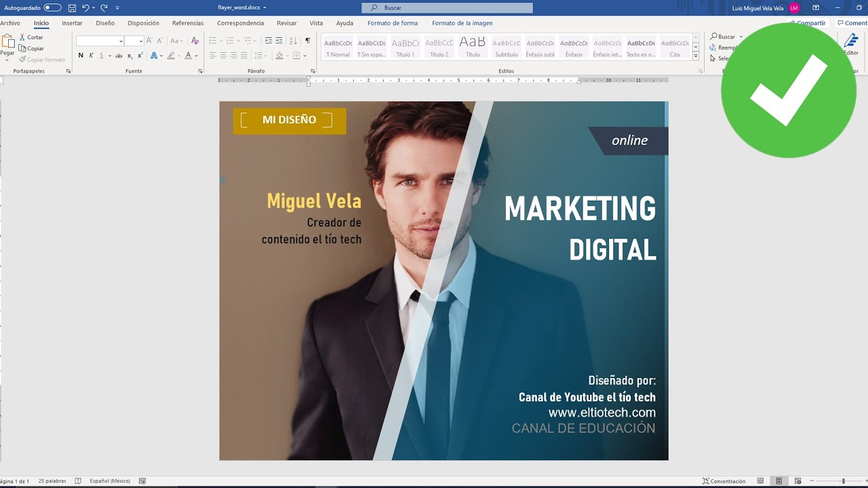The height and width of the screenshot is (488, 868).
Task: Click the Copiar button
Action: tap(31, 48)
